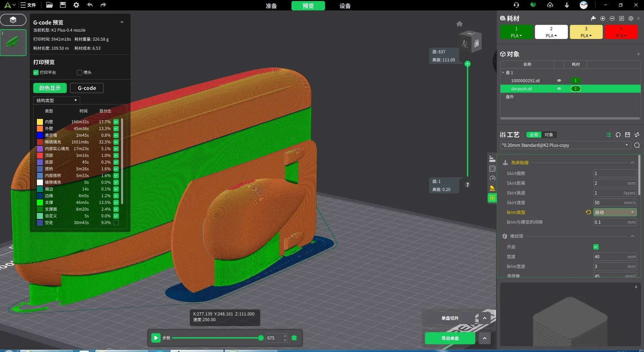644x352 pixels.
Task: Open the Brim类型 自动 dropdown
Action: [x=615, y=212]
